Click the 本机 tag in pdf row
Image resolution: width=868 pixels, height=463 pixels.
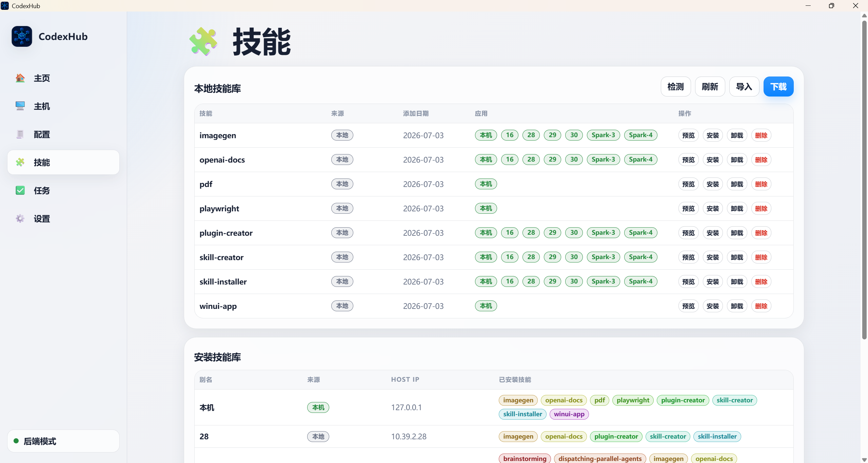click(486, 184)
